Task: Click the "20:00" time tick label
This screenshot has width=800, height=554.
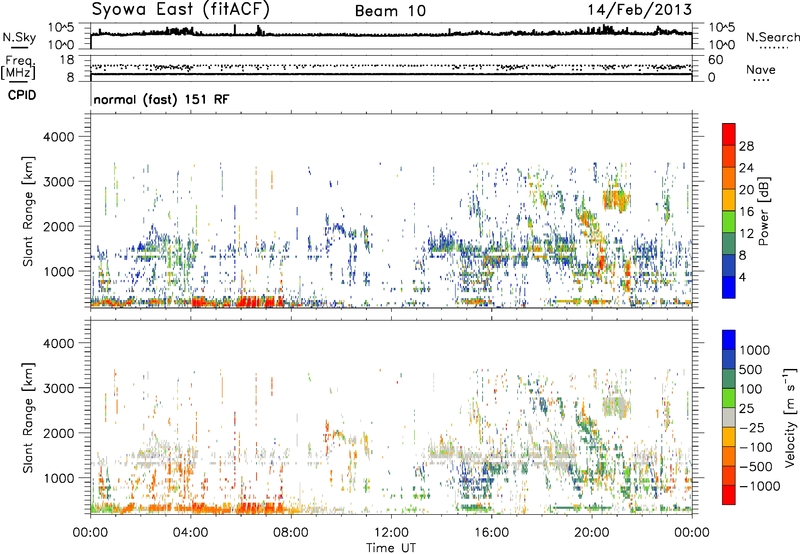Action: (591, 533)
